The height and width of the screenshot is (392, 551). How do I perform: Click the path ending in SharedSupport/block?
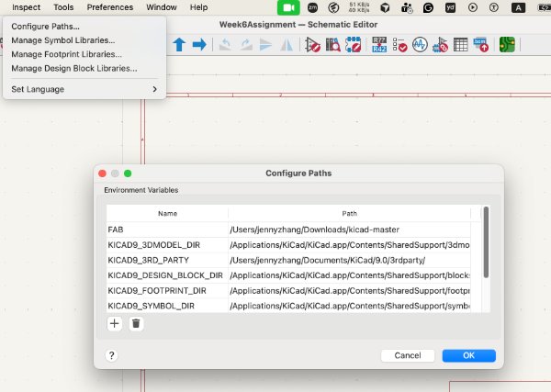[x=349, y=275]
